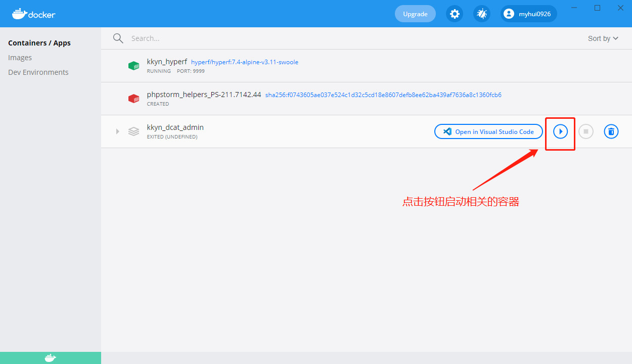
Task: Start the kkyn_dcat_admin container
Action: tap(560, 131)
